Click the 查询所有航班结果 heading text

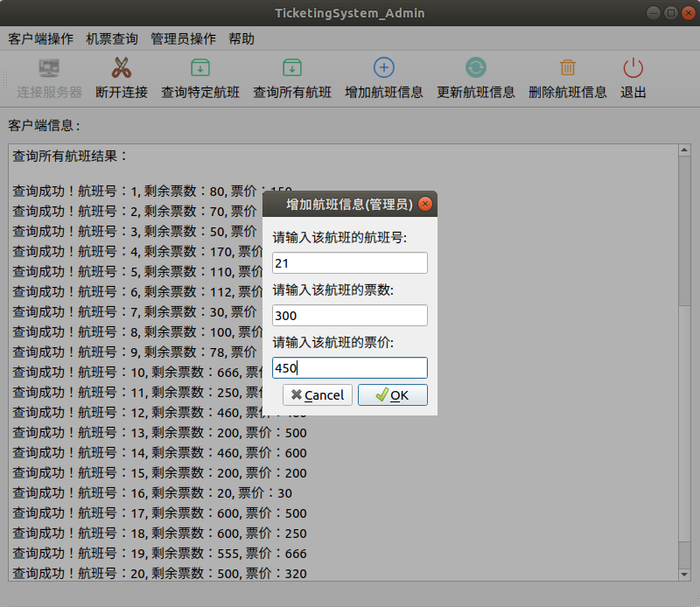click(x=70, y=157)
